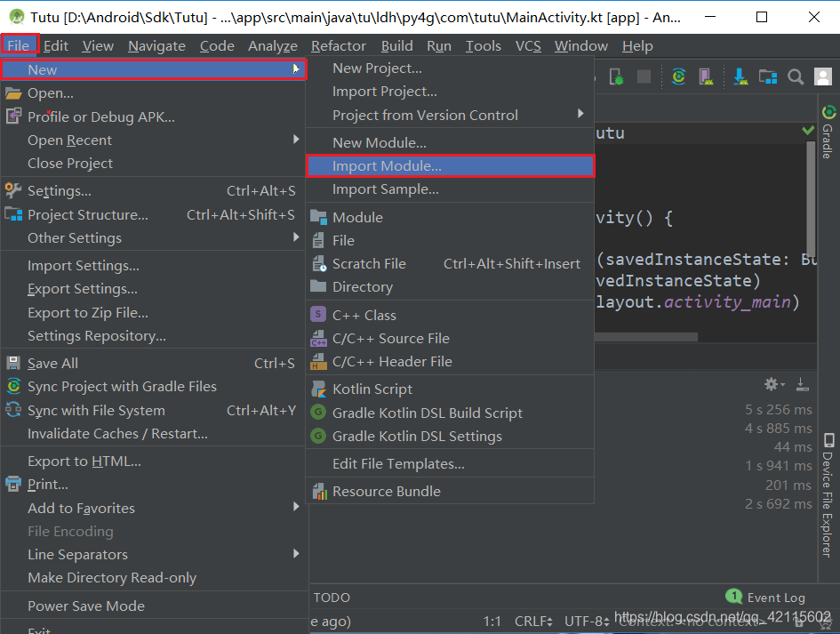Open Settings... from the File menu
This screenshot has height=634, width=840.
[153, 191]
